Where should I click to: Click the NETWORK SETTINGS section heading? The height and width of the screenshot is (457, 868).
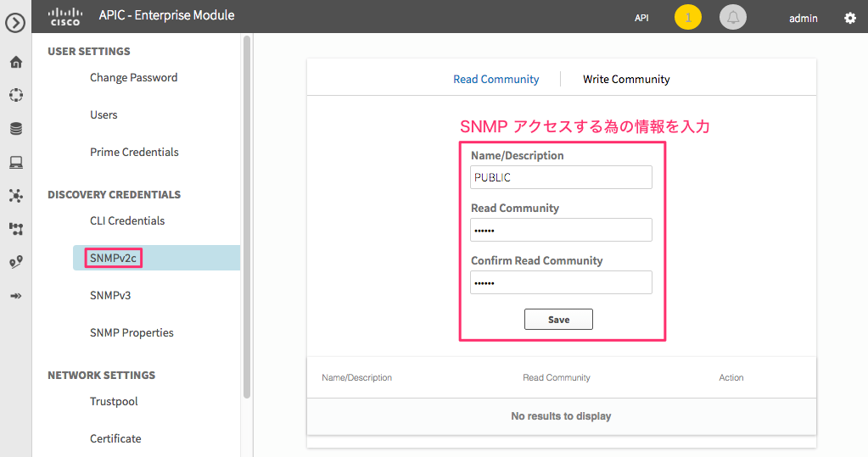101,375
